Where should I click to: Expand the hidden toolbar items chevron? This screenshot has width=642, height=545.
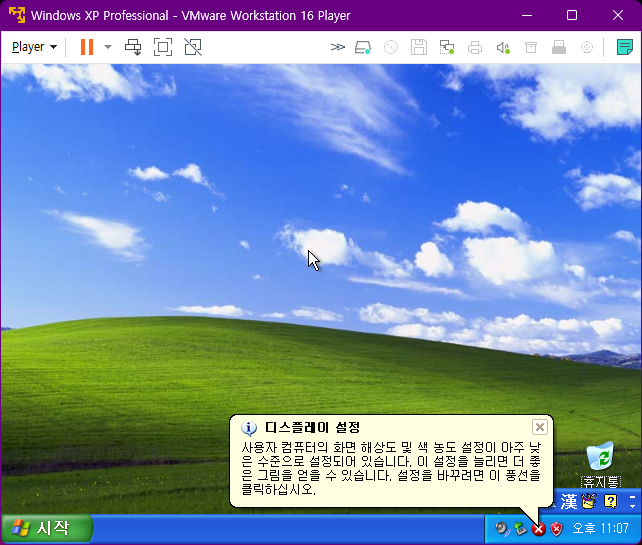tap(337, 47)
